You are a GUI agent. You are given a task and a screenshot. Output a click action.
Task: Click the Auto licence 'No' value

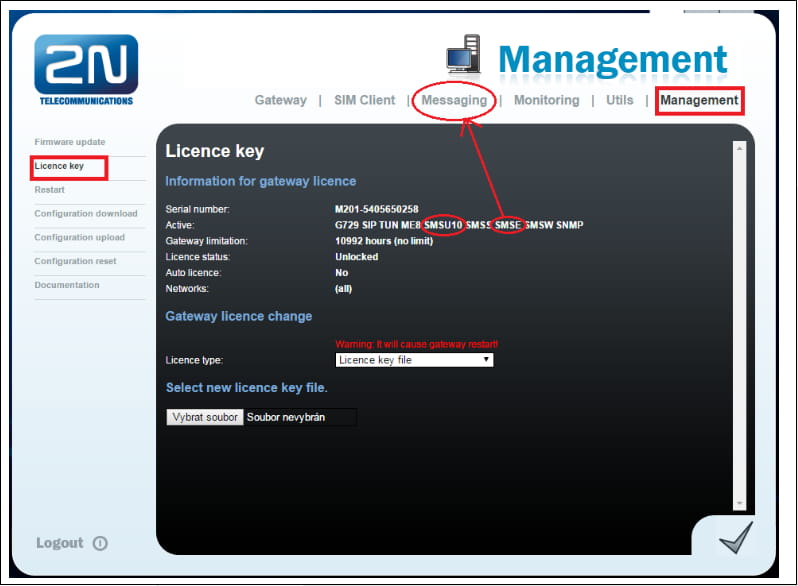click(x=341, y=273)
